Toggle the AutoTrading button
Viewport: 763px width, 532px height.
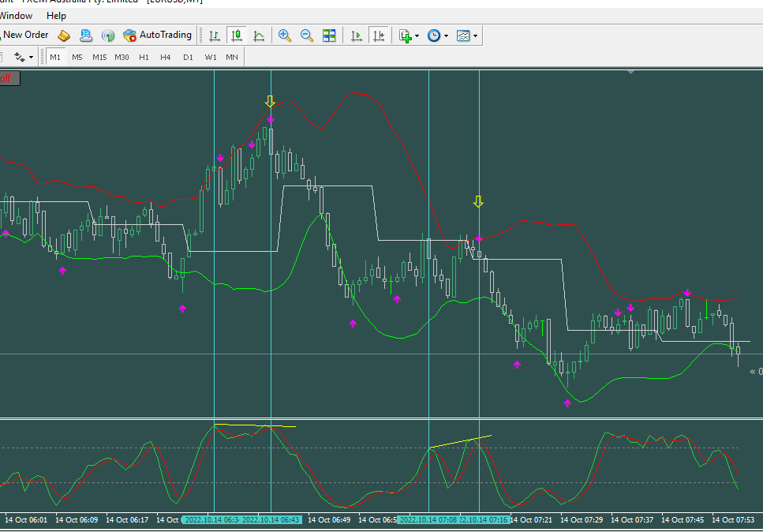point(158,35)
